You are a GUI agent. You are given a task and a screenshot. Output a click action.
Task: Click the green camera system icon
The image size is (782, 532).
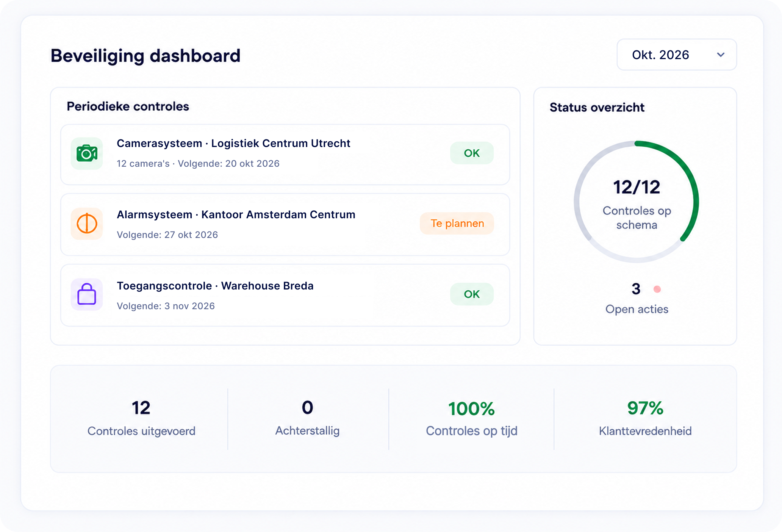pos(87,153)
